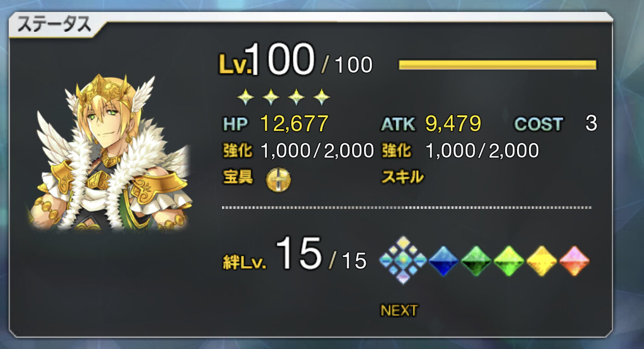
Task: Click the golden Noble Phantasm card icon
Action: pyautogui.click(x=278, y=180)
